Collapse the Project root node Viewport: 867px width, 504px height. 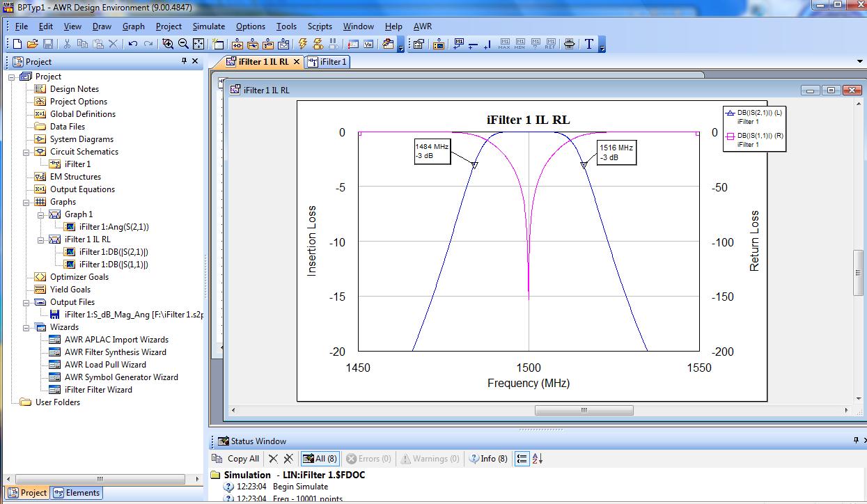[x=12, y=77]
